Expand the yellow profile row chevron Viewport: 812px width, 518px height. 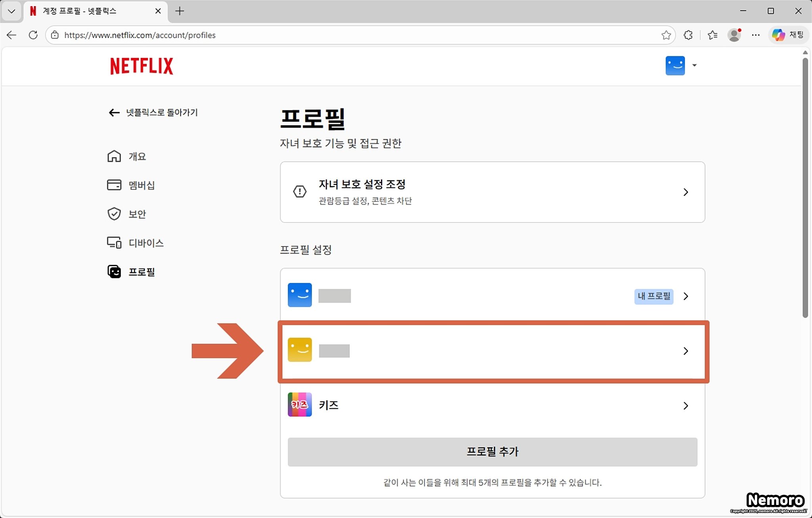click(686, 351)
